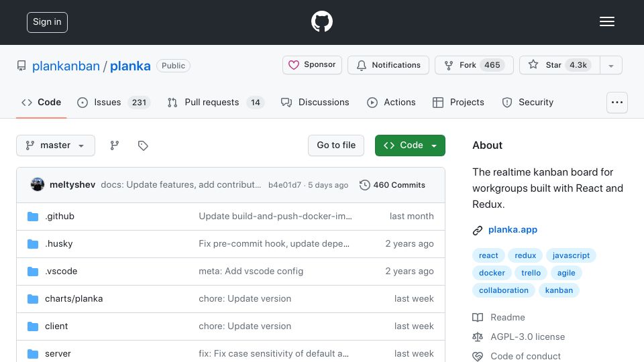644x362 pixels.
Task: Open 'Update build-and-push-docker-im…' commit message
Action: [x=275, y=217]
